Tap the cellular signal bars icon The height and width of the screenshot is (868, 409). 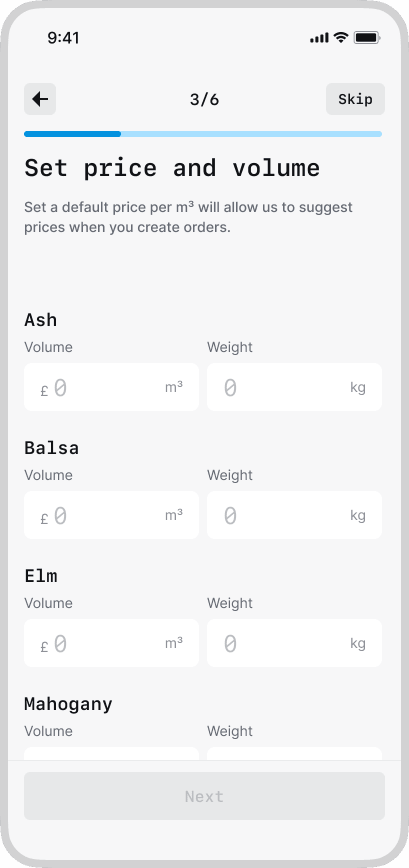319,38
